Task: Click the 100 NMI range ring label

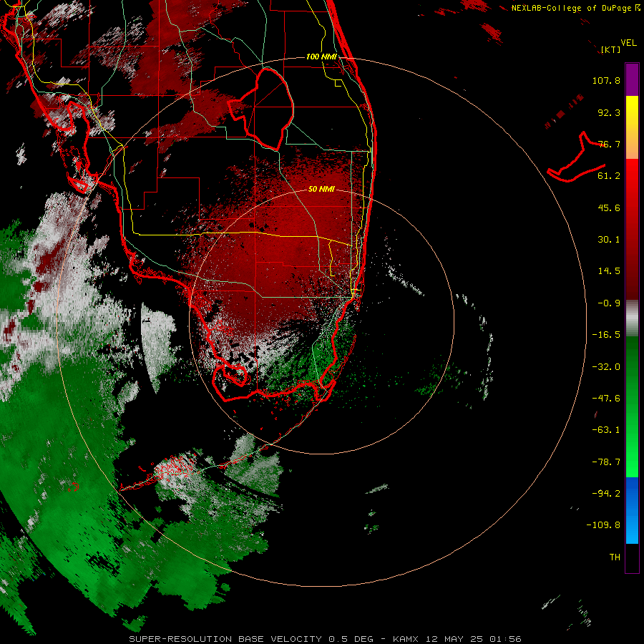Action: click(321, 57)
